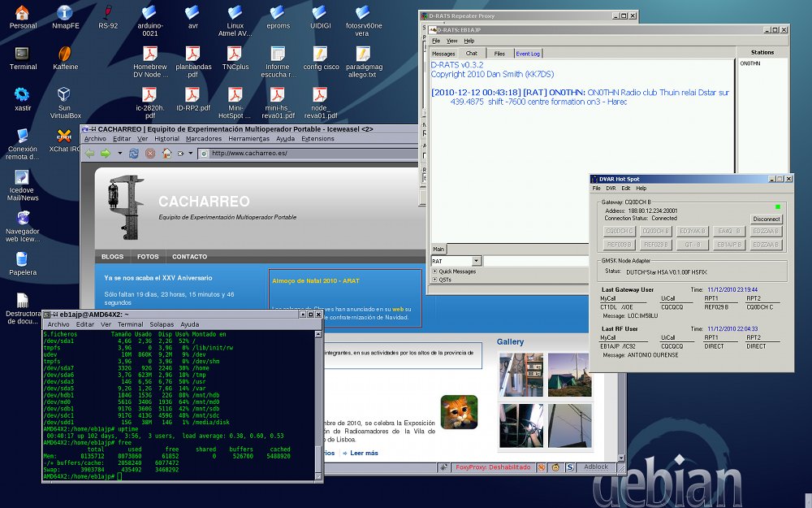Open the Kaffeine desktop icon

pos(65,54)
